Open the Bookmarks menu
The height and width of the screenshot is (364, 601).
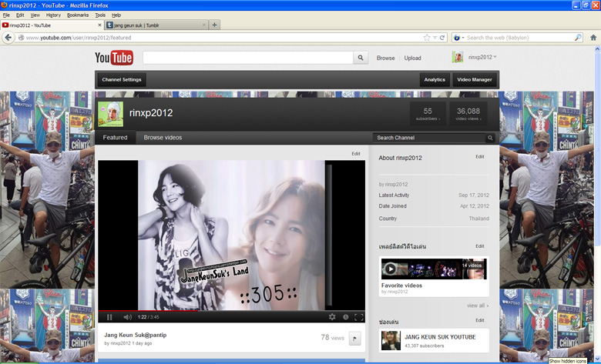[78, 15]
